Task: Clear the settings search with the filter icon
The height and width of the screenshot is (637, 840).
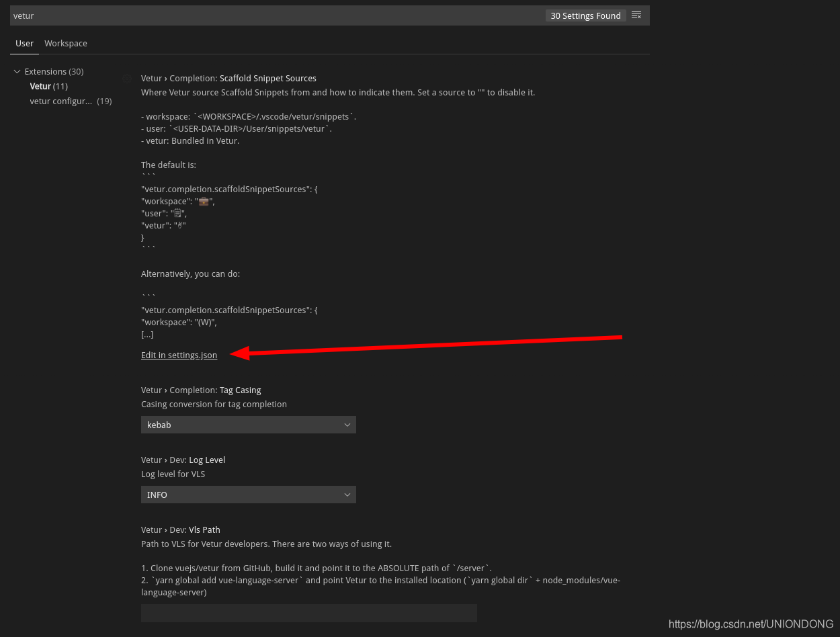Action: 636,15
